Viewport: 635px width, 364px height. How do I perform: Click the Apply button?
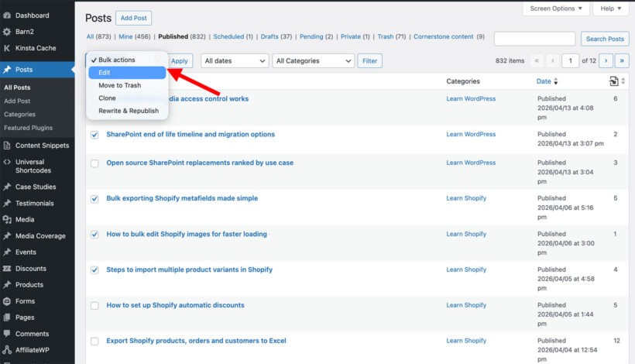[180, 60]
